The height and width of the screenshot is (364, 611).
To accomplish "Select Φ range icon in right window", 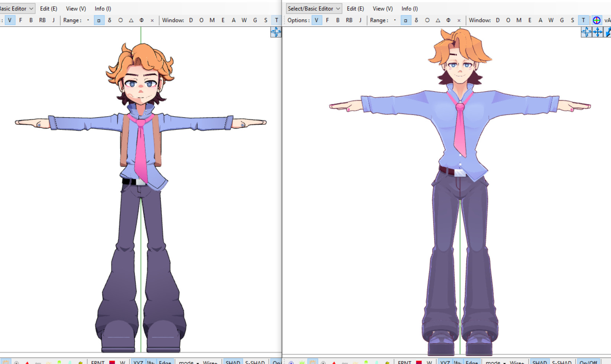I will pos(448,20).
